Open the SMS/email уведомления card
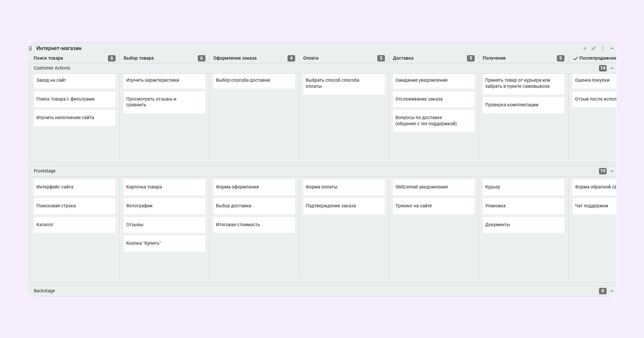The image size is (644, 338). (434, 187)
